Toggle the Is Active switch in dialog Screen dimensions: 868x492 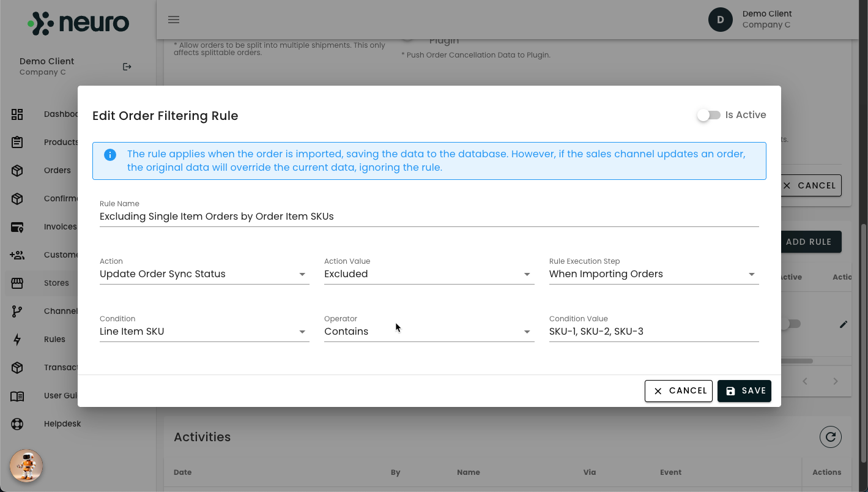pos(709,115)
